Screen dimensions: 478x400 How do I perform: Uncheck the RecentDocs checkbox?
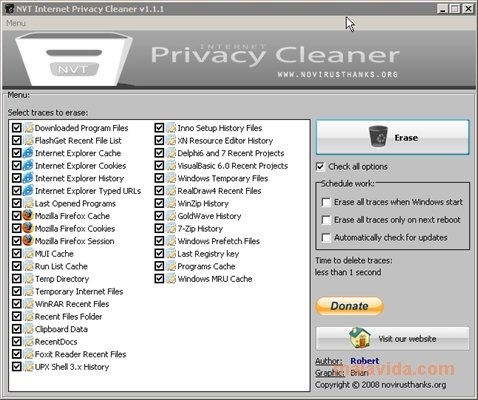[16, 342]
